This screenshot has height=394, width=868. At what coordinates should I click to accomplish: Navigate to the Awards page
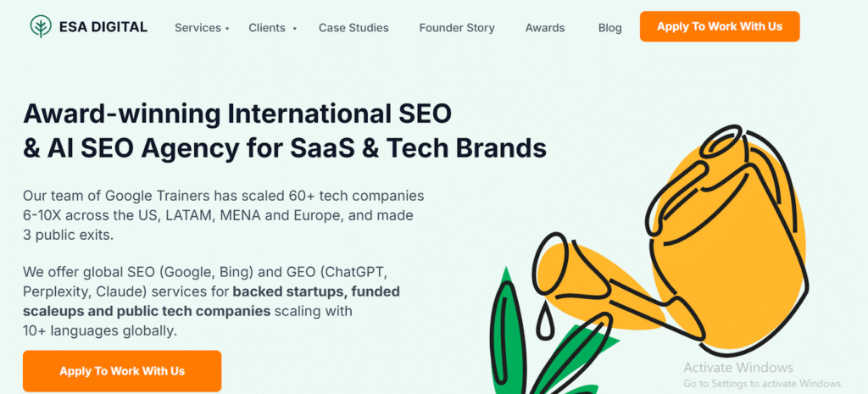(x=545, y=28)
